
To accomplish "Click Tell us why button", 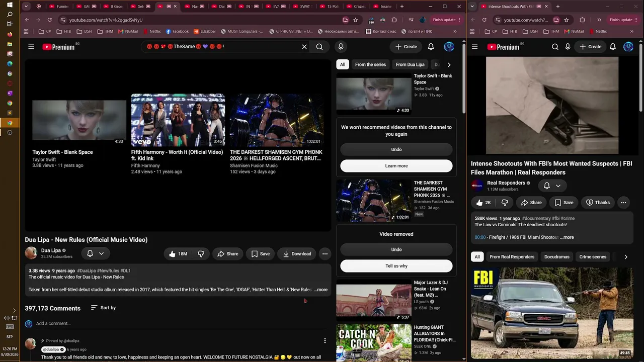I will coord(396,266).
